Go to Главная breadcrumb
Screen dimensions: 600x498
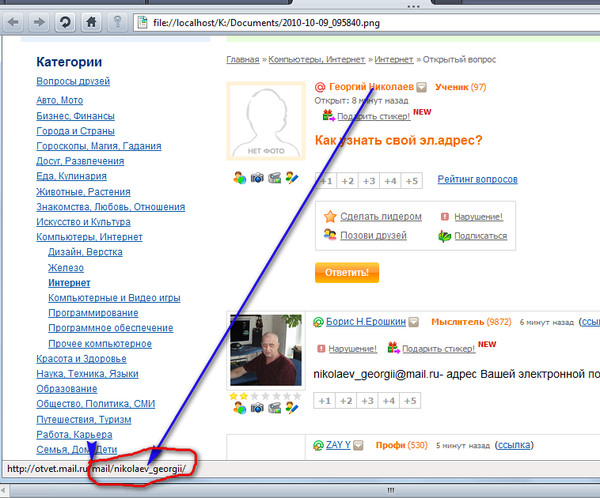[x=243, y=60]
